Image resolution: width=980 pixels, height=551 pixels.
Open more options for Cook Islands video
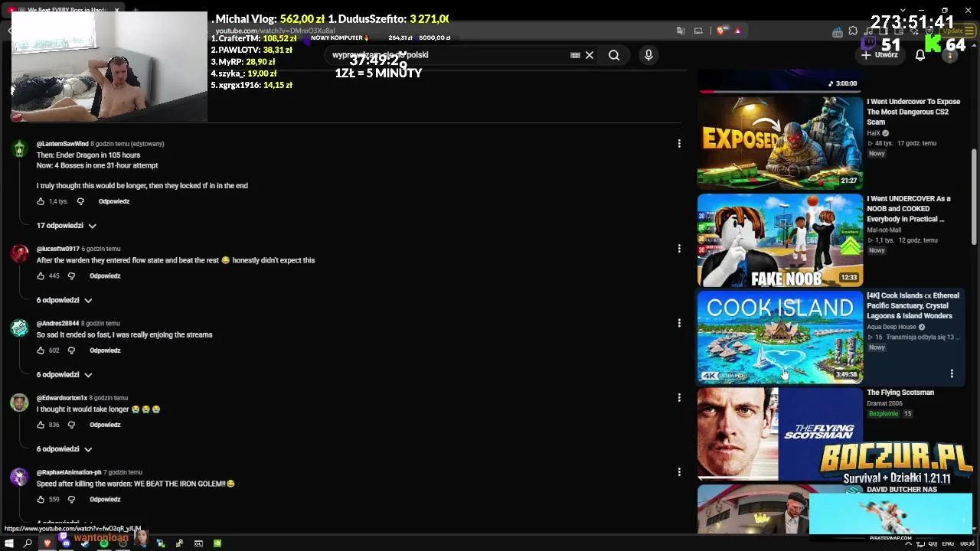pos(952,373)
